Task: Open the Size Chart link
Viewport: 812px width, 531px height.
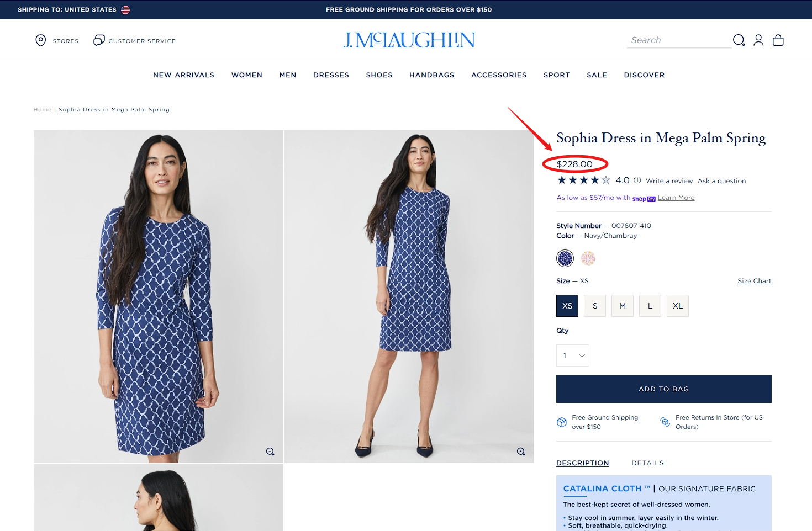Action: click(x=754, y=281)
